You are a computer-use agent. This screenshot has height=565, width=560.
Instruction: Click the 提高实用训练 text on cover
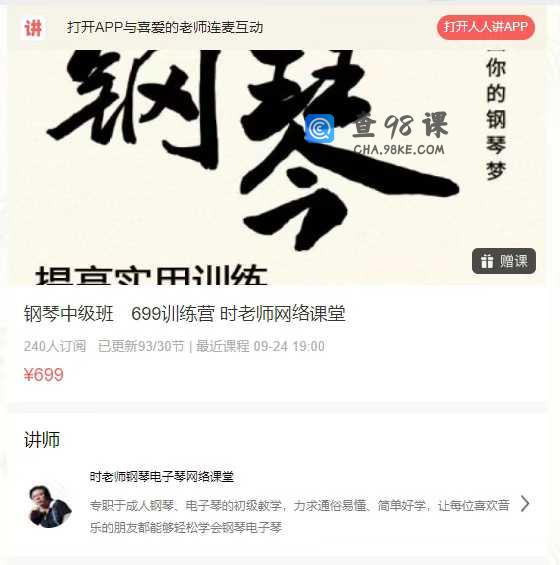click(151, 276)
